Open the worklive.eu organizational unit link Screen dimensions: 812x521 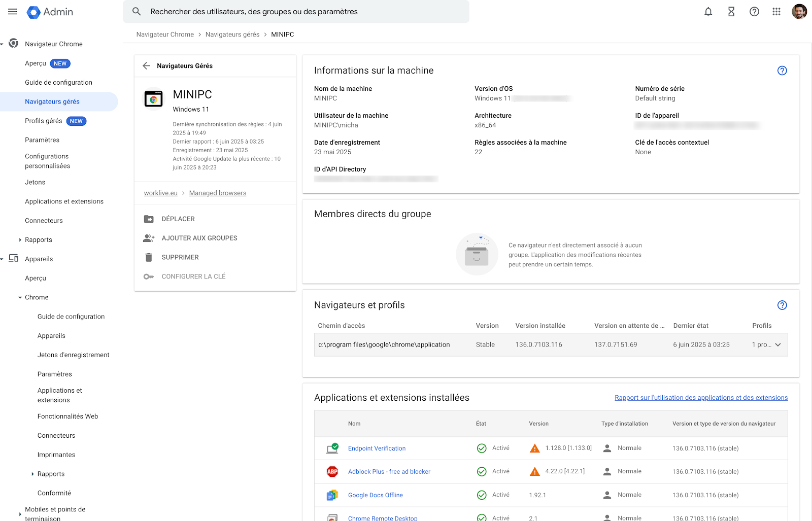[161, 193]
